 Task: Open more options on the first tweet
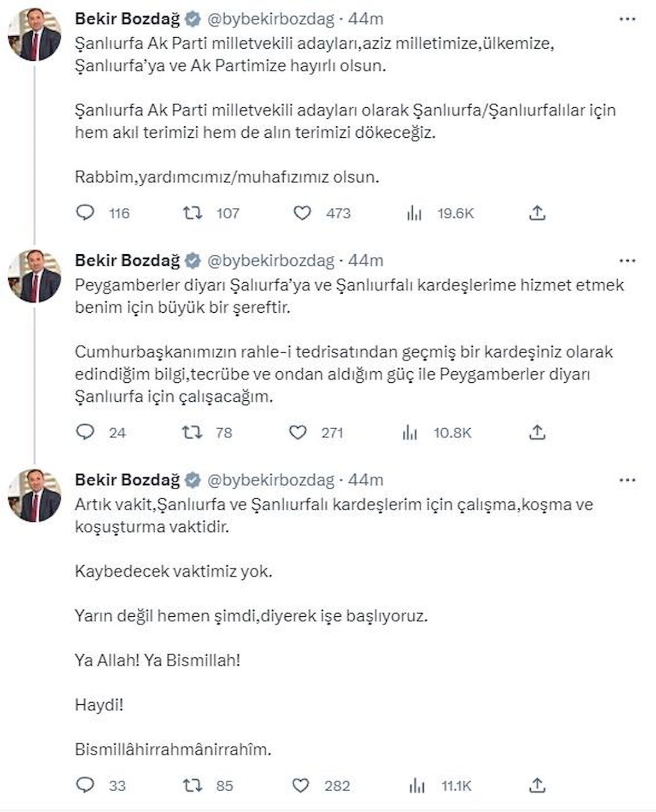(627, 19)
